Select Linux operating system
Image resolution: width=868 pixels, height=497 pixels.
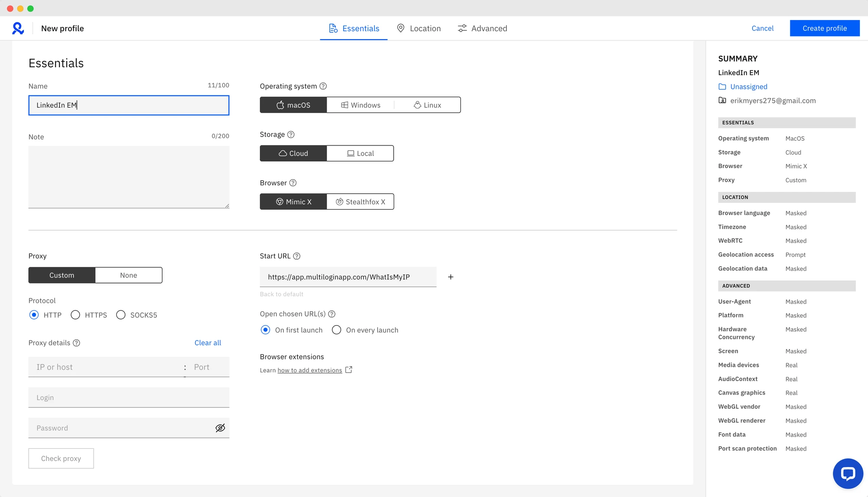[427, 105]
